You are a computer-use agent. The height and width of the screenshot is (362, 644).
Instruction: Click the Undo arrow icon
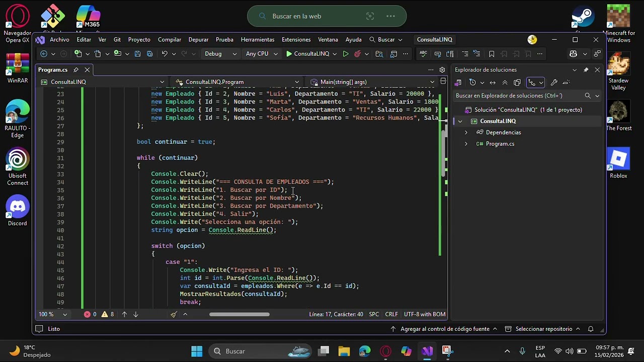click(164, 54)
